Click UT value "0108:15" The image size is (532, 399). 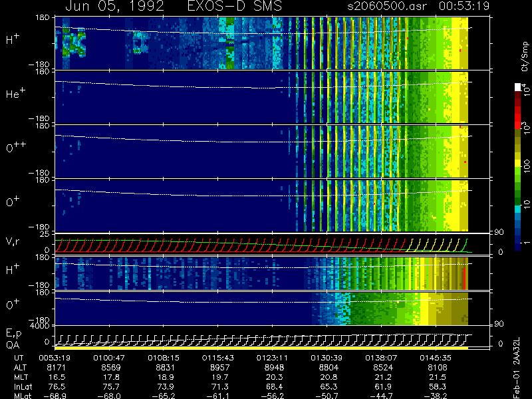[164, 358]
